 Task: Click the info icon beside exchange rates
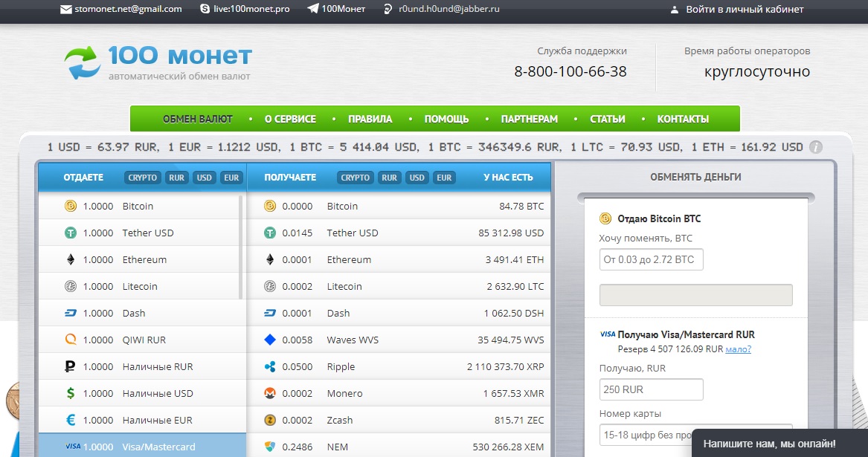816,147
